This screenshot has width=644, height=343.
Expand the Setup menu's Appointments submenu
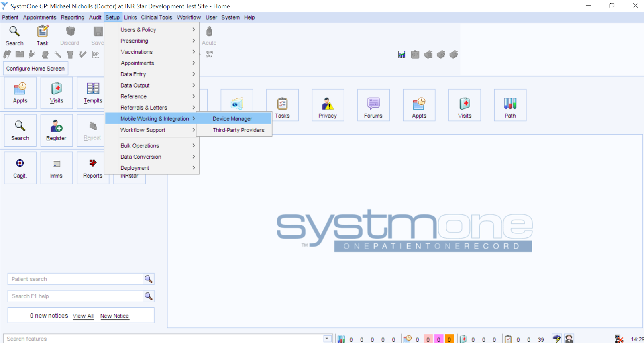coord(152,63)
